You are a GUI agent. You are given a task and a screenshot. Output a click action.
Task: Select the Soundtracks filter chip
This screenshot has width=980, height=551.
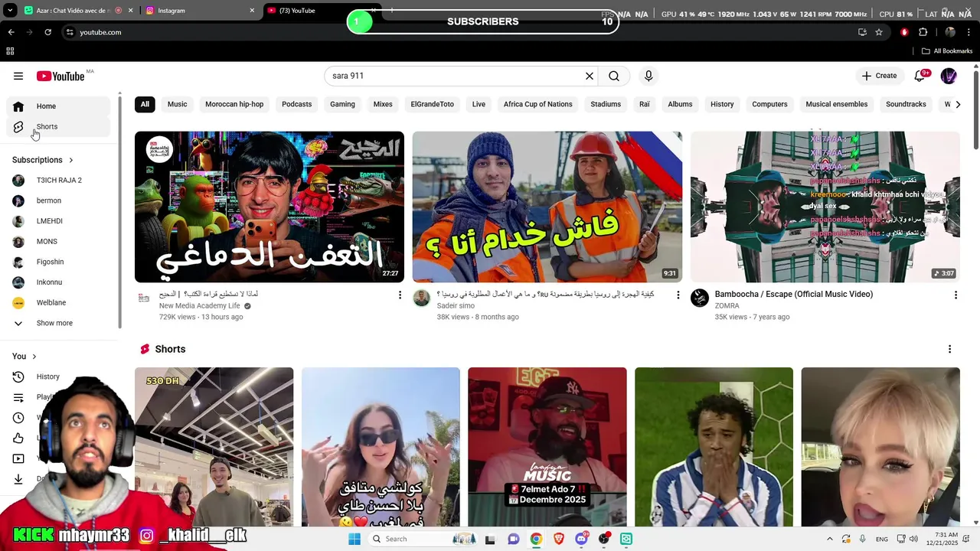pos(906,104)
